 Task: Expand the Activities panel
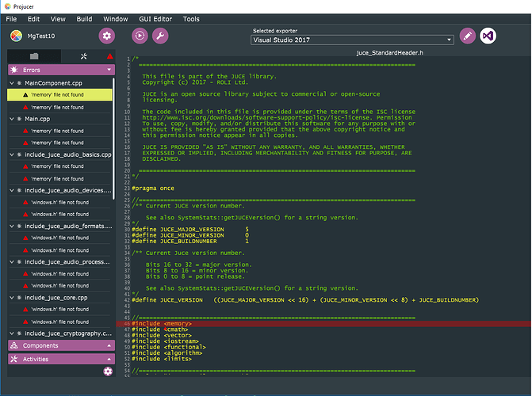59,359
